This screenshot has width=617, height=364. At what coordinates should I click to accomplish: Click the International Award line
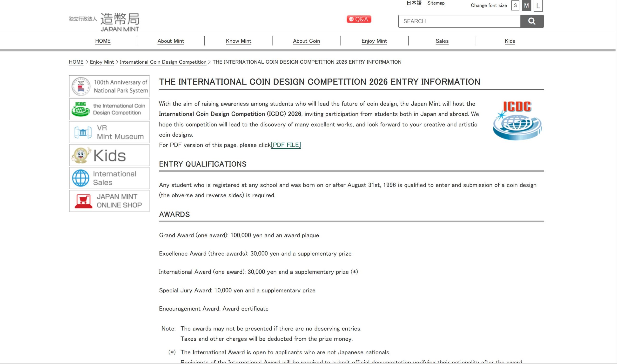tap(258, 272)
